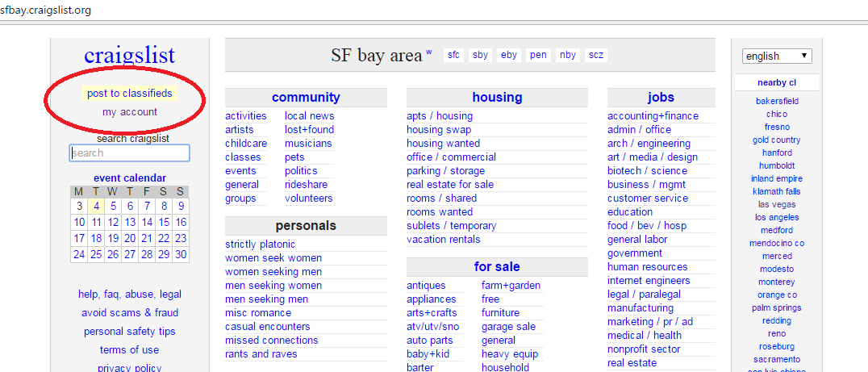The image size is (868, 372).
Task: Switch to the sby subarea
Action: (x=480, y=55)
